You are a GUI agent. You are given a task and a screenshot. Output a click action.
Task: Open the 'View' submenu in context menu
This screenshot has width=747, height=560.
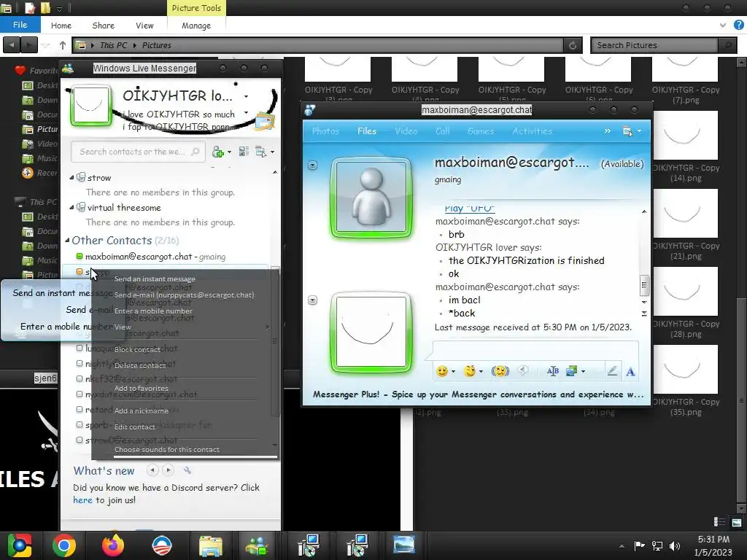123,327
